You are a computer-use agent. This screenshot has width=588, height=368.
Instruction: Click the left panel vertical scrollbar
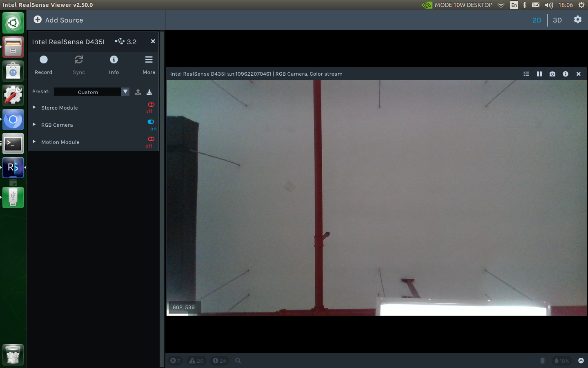click(162, 199)
